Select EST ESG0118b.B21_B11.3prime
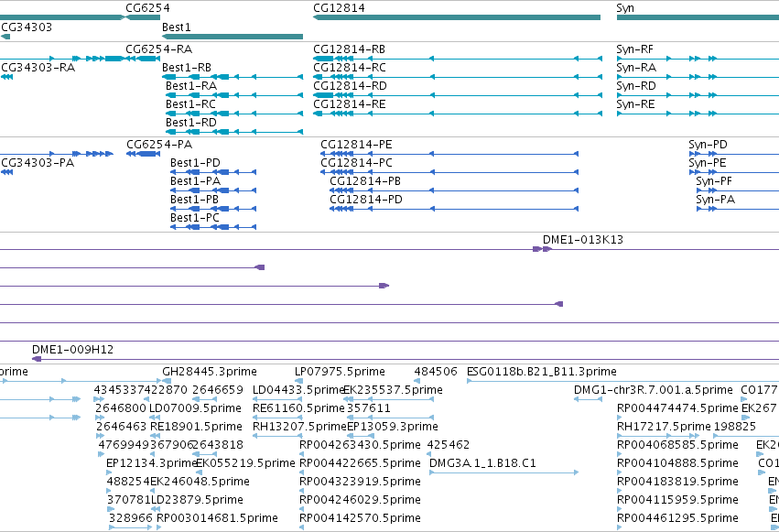Image resolution: width=779 pixels, height=532 pixels. click(542, 372)
